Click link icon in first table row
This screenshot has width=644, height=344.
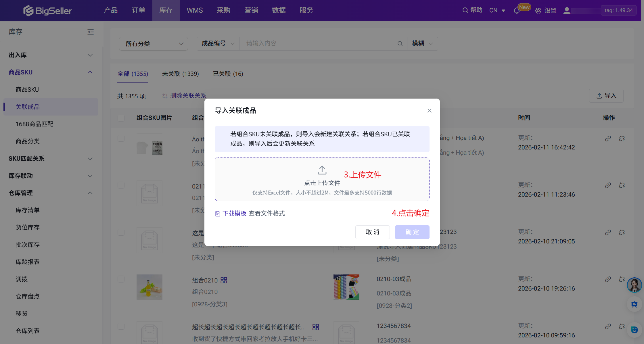point(608,139)
